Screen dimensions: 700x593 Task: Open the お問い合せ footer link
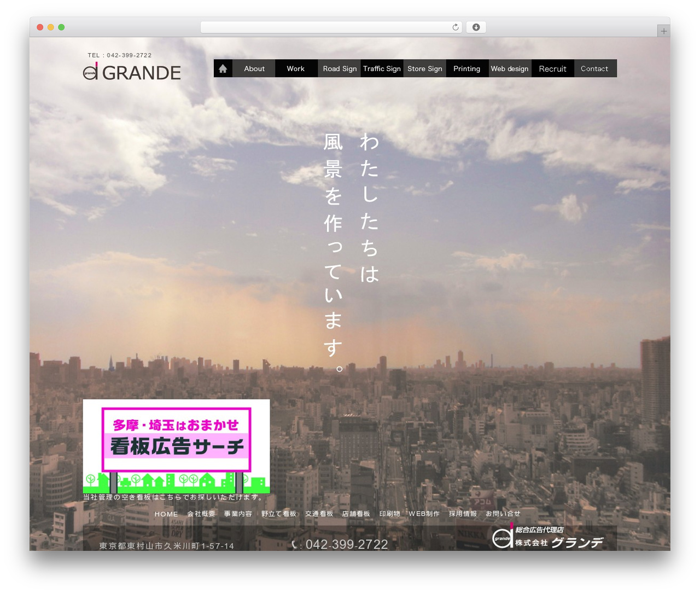(503, 514)
